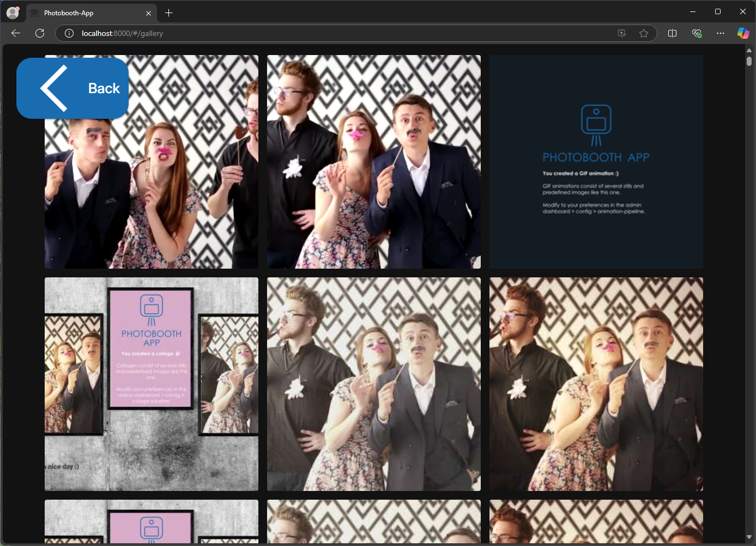The image size is (756, 546).
Task: Click the vertical scrollbar thumb
Action: [749, 61]
